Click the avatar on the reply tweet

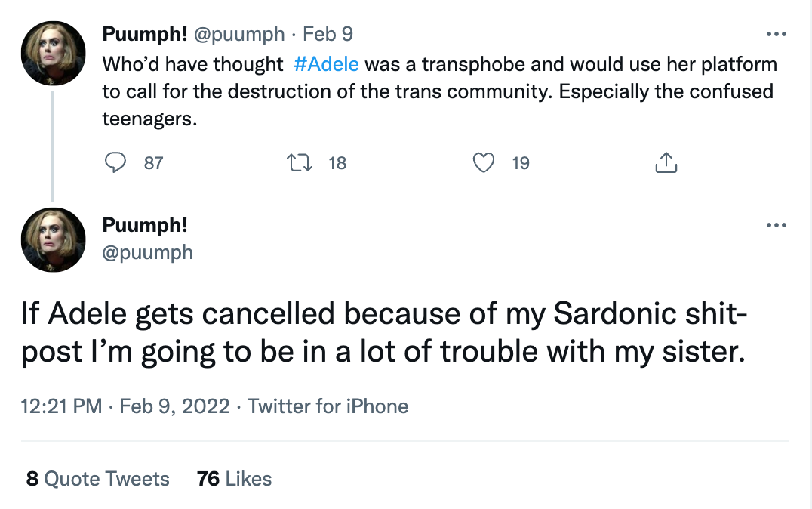(53, 239)
